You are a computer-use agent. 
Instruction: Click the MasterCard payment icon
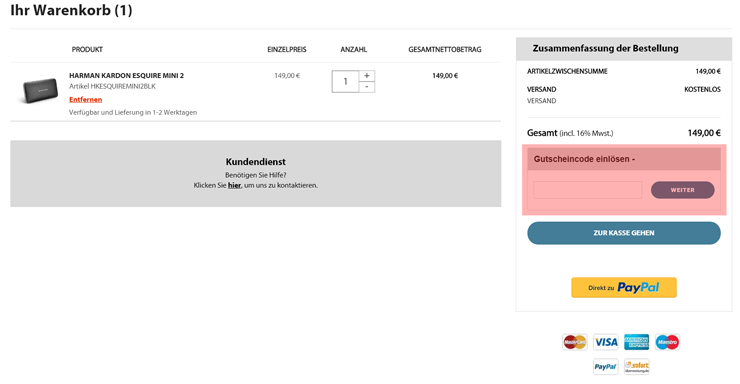pyautogui.click(x=575, y=342)
